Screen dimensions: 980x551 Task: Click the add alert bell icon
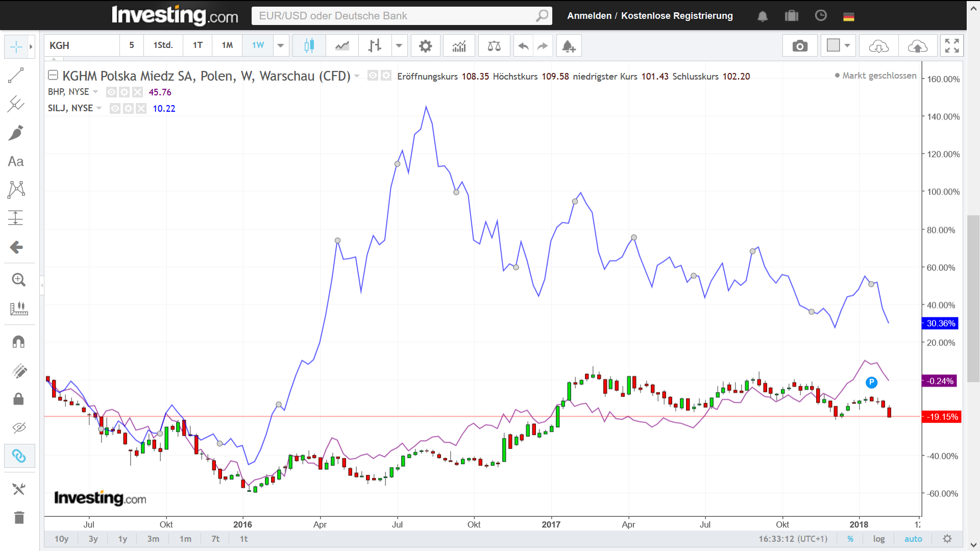[x=569, y=46]
